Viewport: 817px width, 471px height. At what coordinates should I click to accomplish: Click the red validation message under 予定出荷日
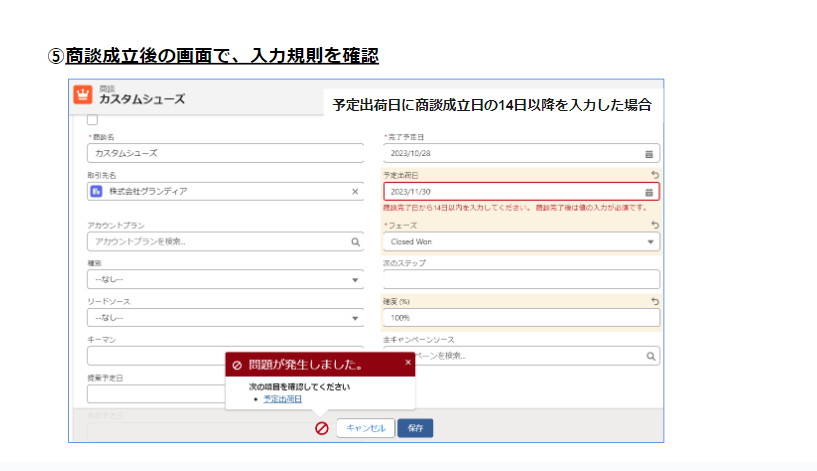[516, 208]
